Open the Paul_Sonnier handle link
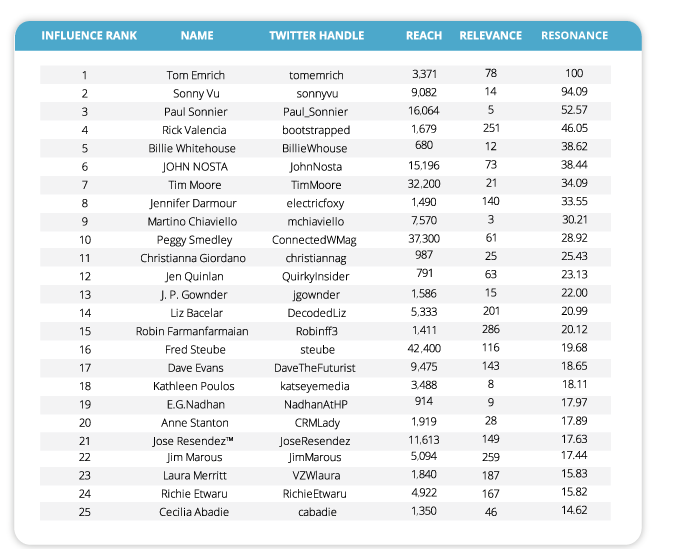700x549 pixels. pyautogui.click(x=316, y=112)
